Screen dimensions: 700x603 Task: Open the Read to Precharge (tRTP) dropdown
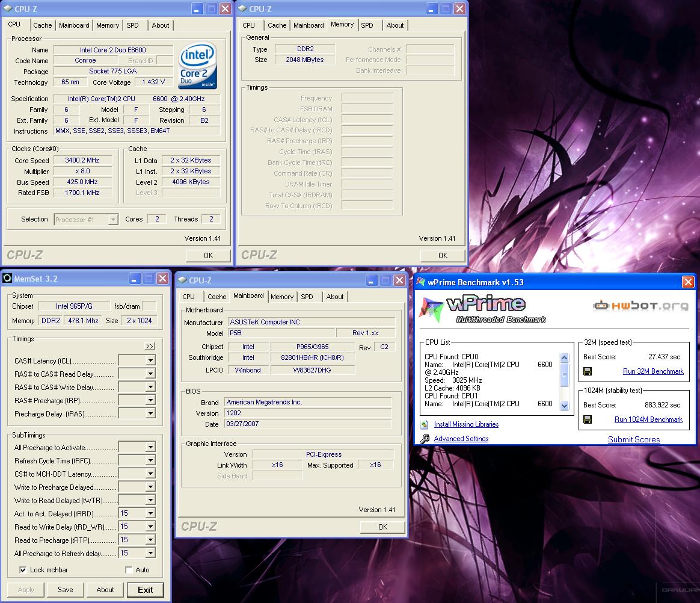[x=150, y=540]
